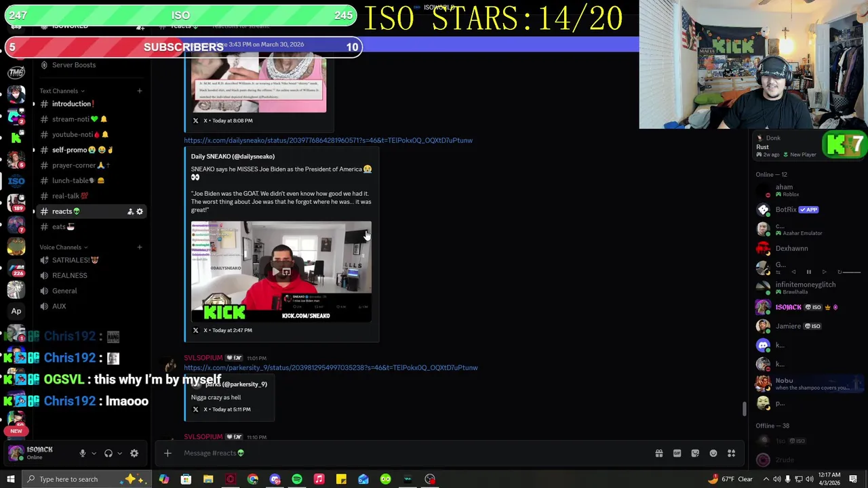Open Spotify from the taskbar
Screen dimensions: 868x488
pyautogui.click(x=297, y=479)
